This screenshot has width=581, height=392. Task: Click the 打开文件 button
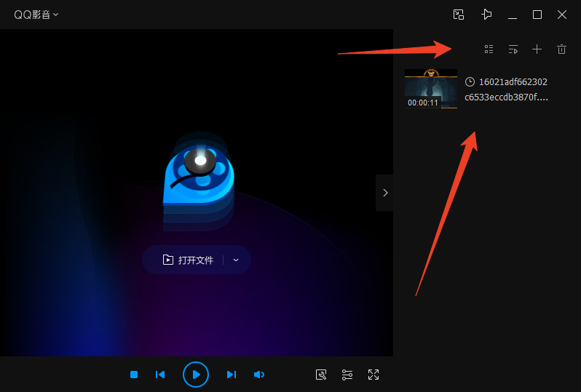189,260
